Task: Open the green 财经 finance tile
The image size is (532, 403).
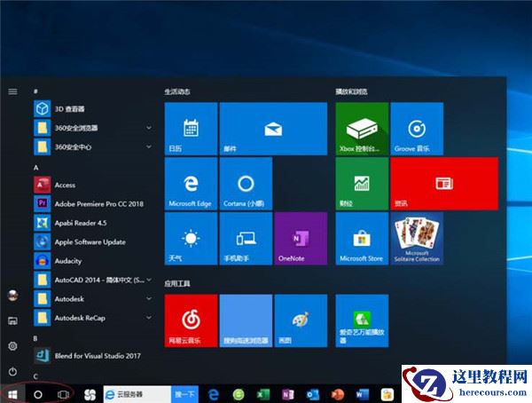Action: coord(362,184)
